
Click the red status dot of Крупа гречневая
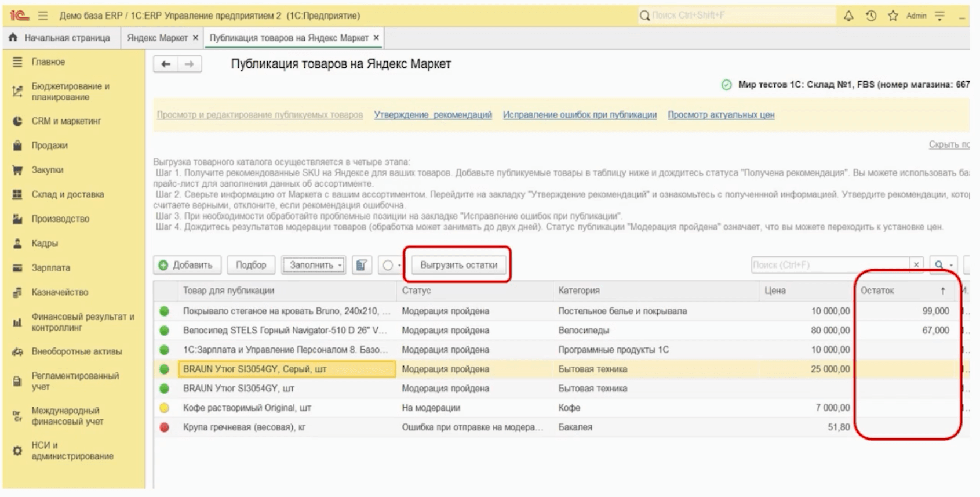pos(165,427)
